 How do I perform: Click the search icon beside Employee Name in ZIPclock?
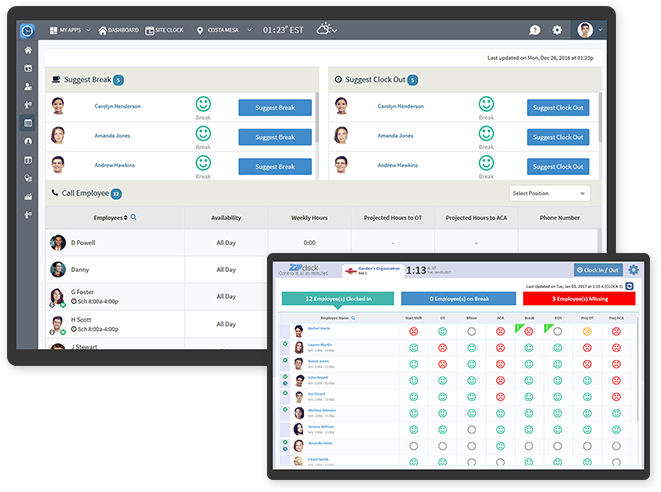(x=353, y=318)
